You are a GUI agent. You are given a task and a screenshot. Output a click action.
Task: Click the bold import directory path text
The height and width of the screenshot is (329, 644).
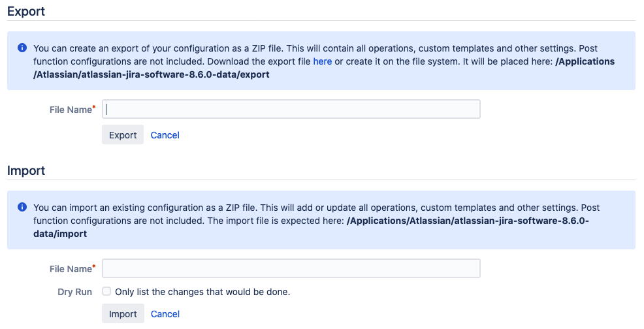(312, 227)
